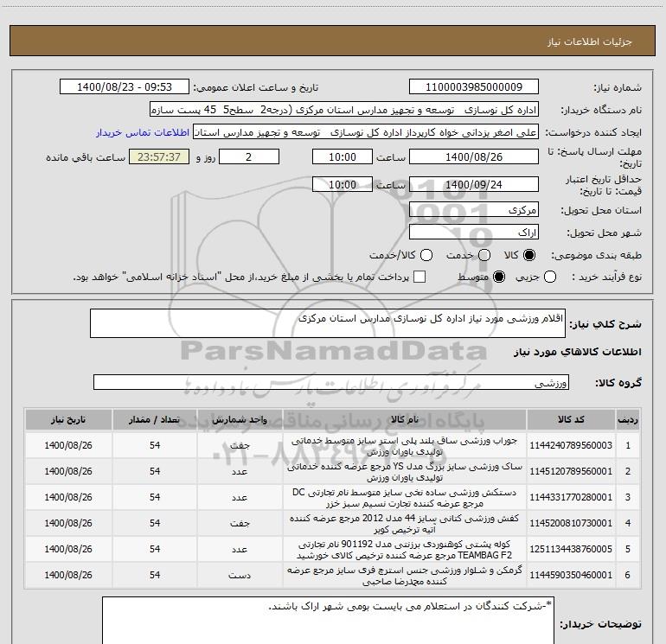The width and height of the screenshot is (666, 644).
Task: Select the خدمت radio button
Action: coord(484,255)
